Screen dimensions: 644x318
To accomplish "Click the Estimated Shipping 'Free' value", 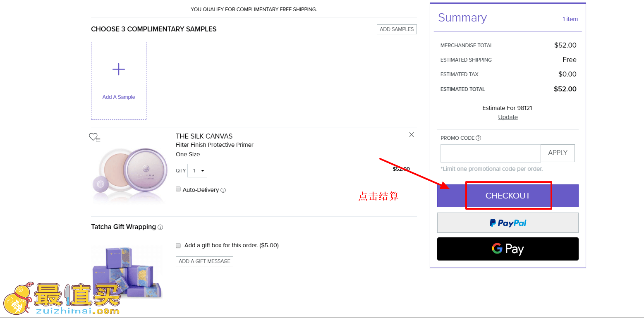I will [570, 60].
